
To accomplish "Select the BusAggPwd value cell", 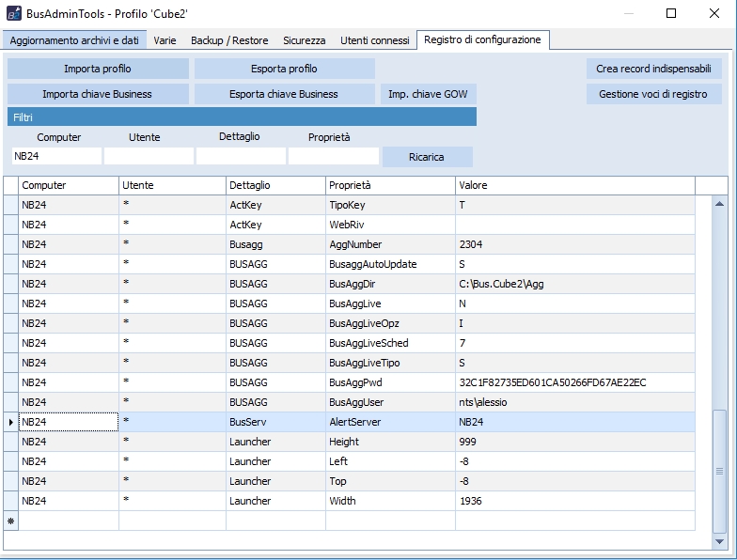I will (573, 382).
